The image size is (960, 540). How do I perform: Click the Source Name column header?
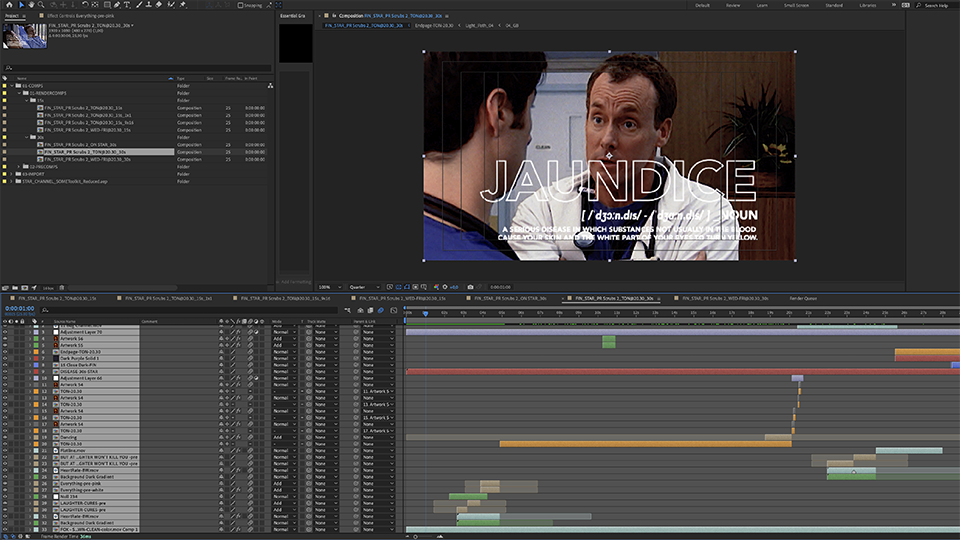(x=64, y=321)
